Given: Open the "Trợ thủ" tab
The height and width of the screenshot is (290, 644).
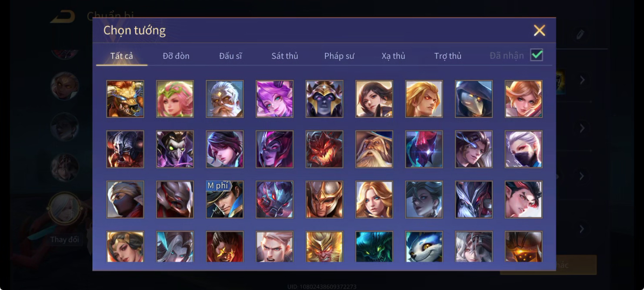Looking at the screenshot, I should (448, 56).
